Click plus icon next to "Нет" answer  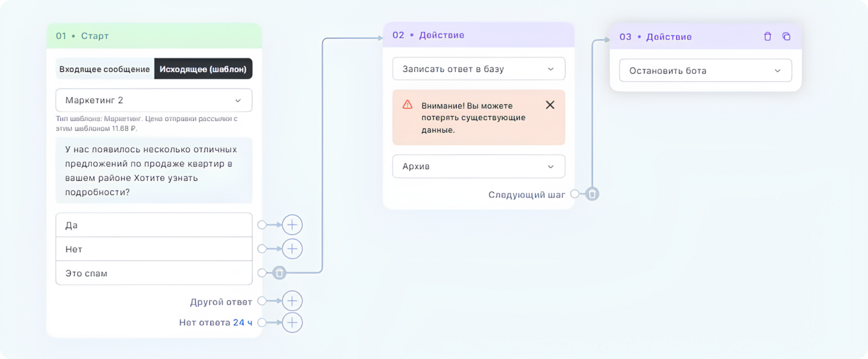[x=292, y=249]
